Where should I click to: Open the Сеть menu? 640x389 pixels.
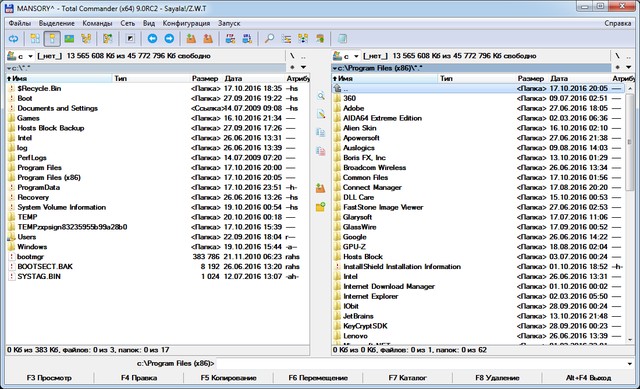tap(128, 23)
